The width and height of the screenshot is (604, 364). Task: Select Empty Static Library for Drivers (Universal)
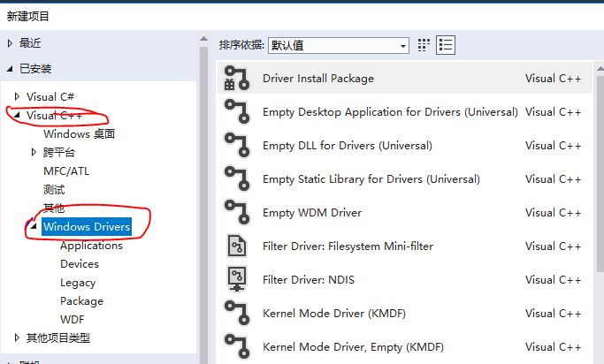pos(371,179)
